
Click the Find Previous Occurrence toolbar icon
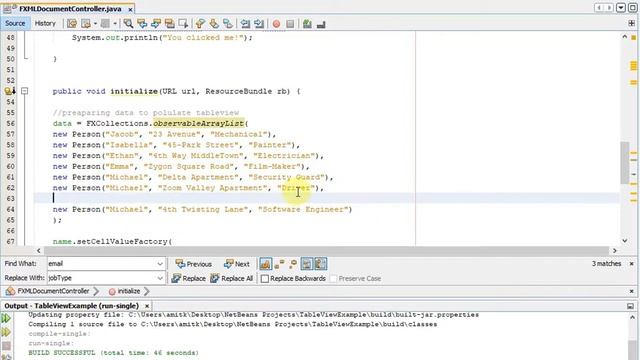(142, 24)
